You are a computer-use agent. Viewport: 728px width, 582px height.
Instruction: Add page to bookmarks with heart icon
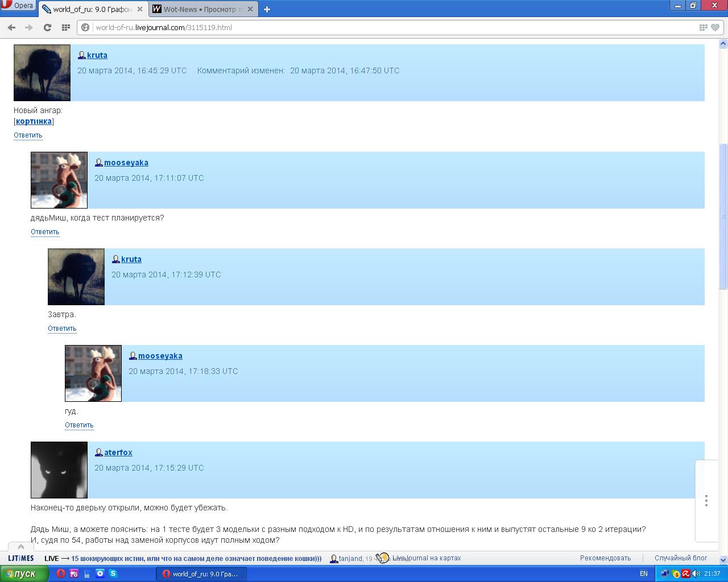715,27
